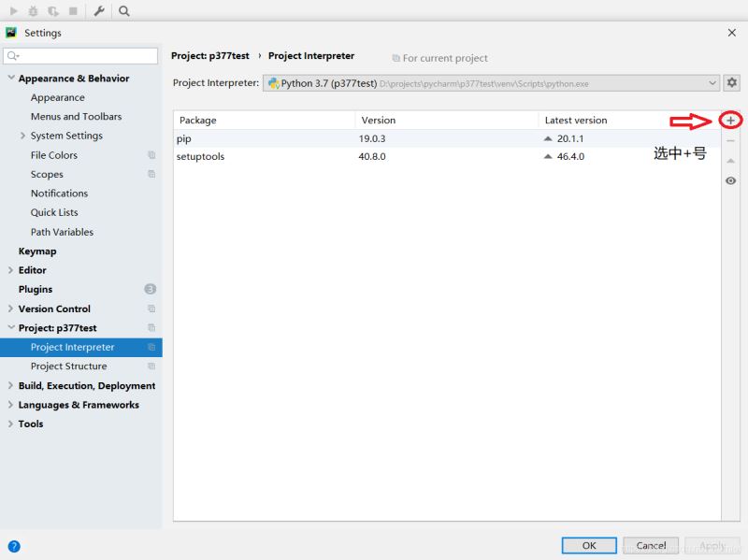Expand the Editor section
748x560 pixels.
pos(10,270)
